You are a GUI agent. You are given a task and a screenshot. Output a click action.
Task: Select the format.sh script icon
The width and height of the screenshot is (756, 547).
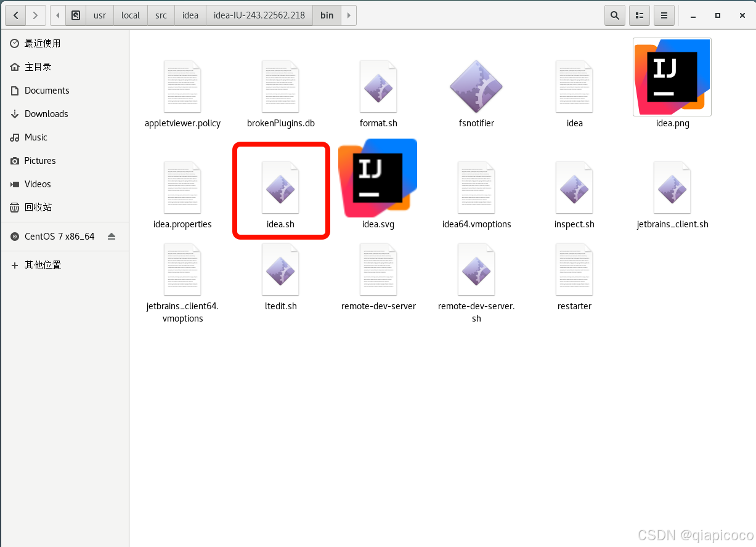click(x=378, y=86)
